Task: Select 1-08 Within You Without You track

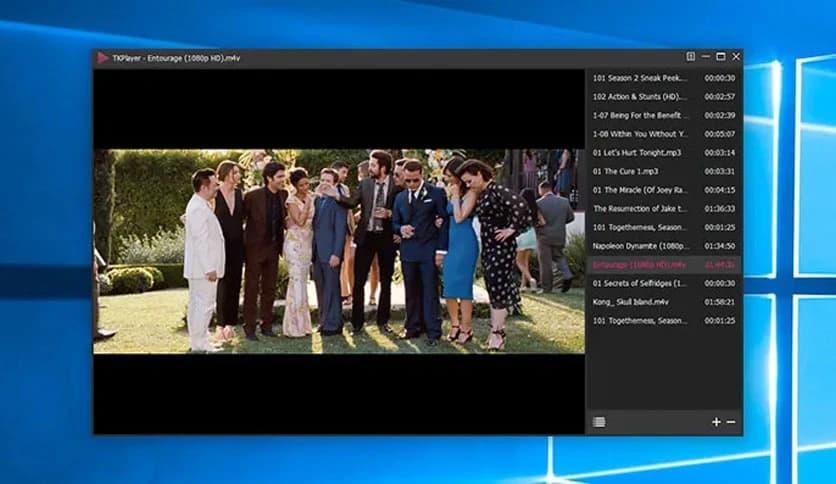Action: click(640, 134)
